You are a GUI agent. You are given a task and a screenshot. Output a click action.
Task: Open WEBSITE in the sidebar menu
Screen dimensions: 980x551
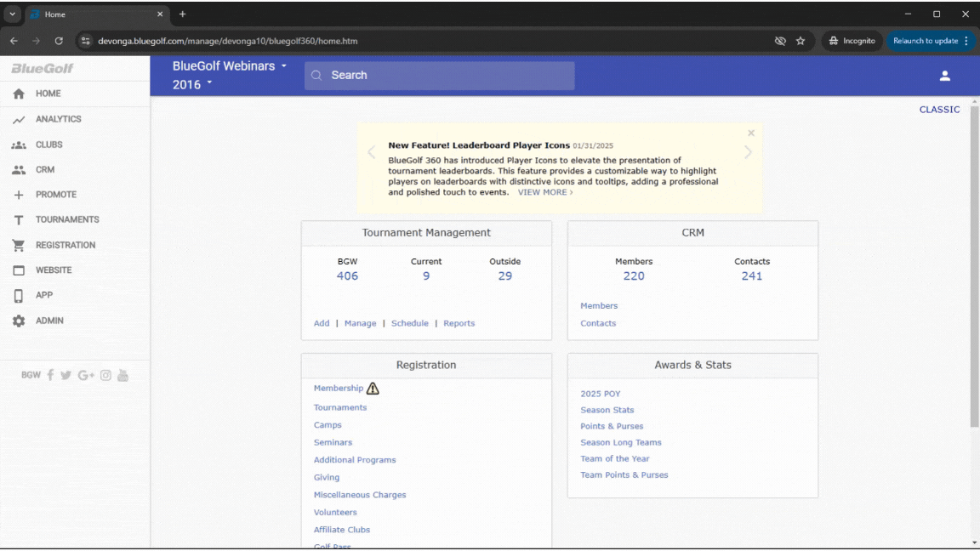(54, 270)
